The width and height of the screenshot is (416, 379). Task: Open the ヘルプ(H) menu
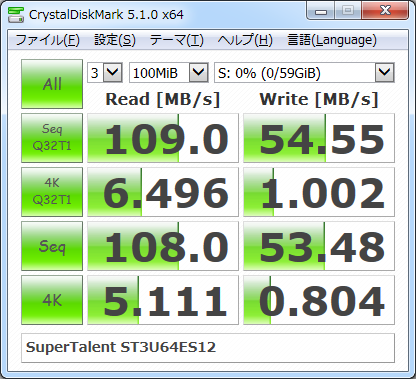[245, 40]
